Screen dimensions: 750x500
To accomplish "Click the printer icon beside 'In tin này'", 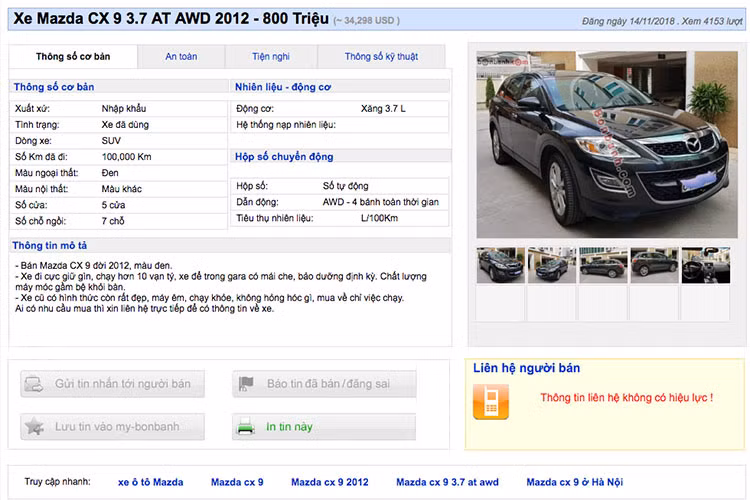I will (246, 427).
